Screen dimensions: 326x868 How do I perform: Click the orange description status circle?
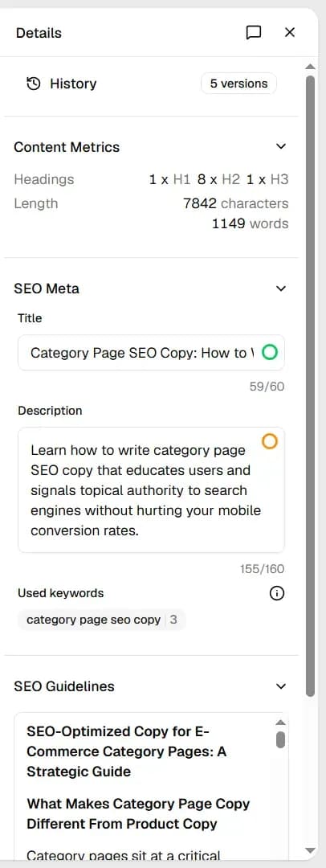click(x=270, y=441)
